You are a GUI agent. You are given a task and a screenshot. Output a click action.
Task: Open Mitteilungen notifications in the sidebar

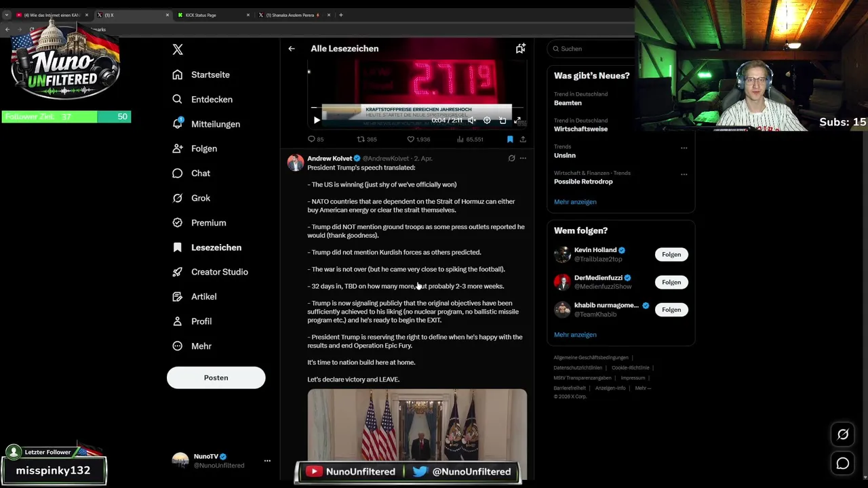pyautogui.click(x=207, y=124)
